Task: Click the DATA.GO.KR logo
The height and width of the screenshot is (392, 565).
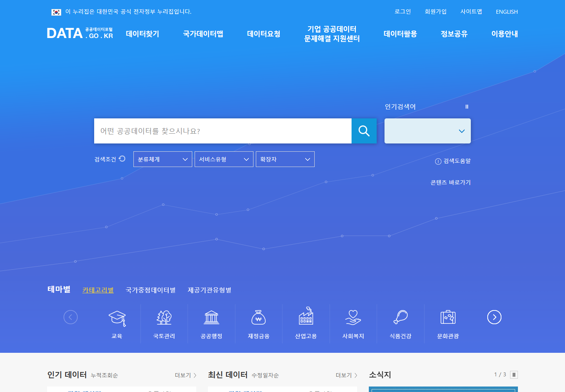Action: tap(80, 33)
